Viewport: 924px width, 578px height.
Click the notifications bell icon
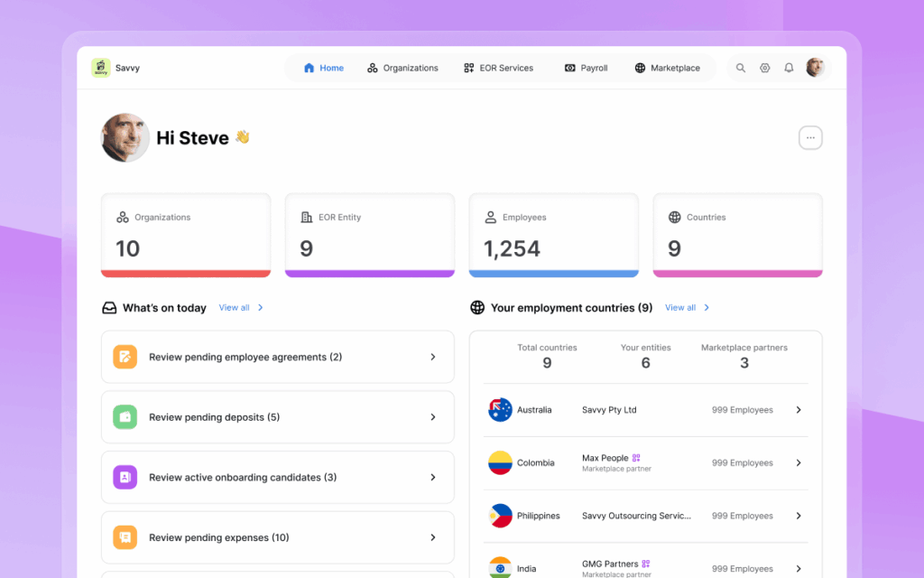(789, 68)
